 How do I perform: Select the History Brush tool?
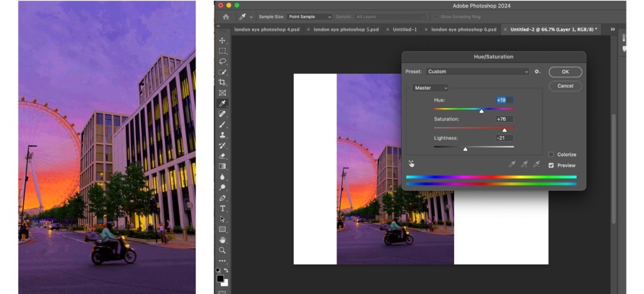[x=222, y=145]
